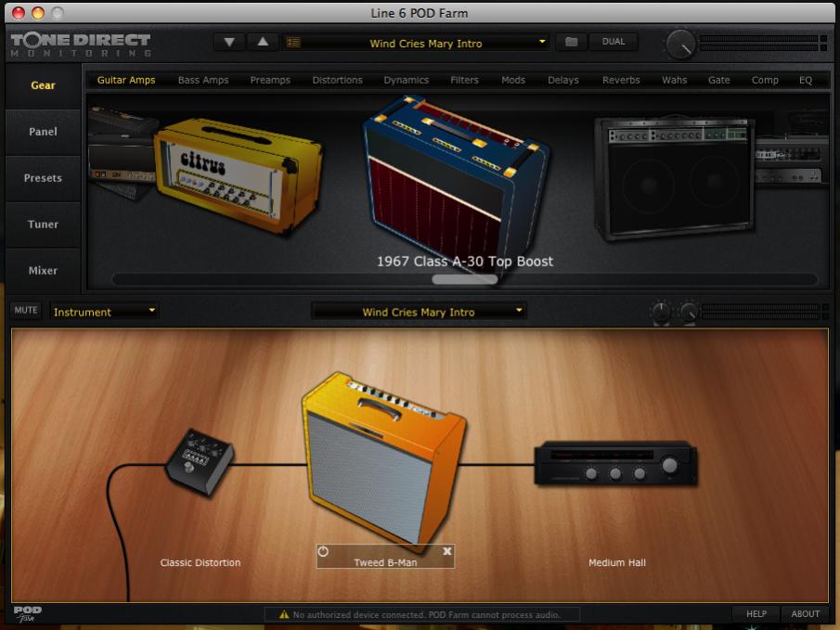Click the right tone level knob
This screenshot has width=840, height=630.
click(x=689, y=312)
